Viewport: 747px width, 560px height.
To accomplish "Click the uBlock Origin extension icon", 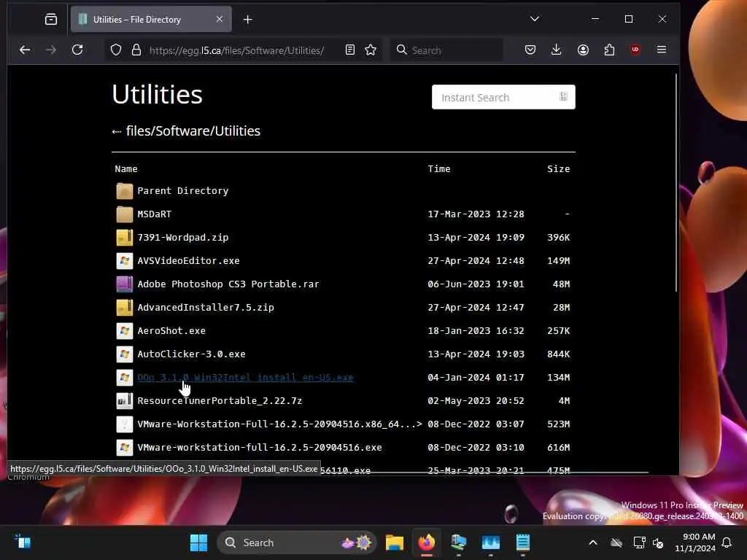I will (x=635, y=50).
